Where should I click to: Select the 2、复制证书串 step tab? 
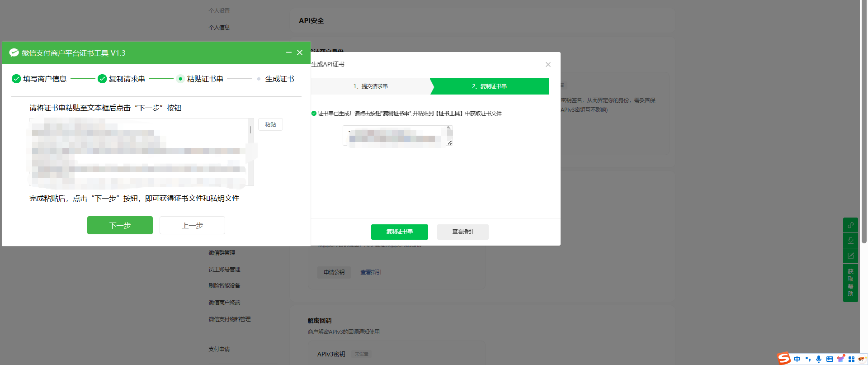tap(489, 86)
